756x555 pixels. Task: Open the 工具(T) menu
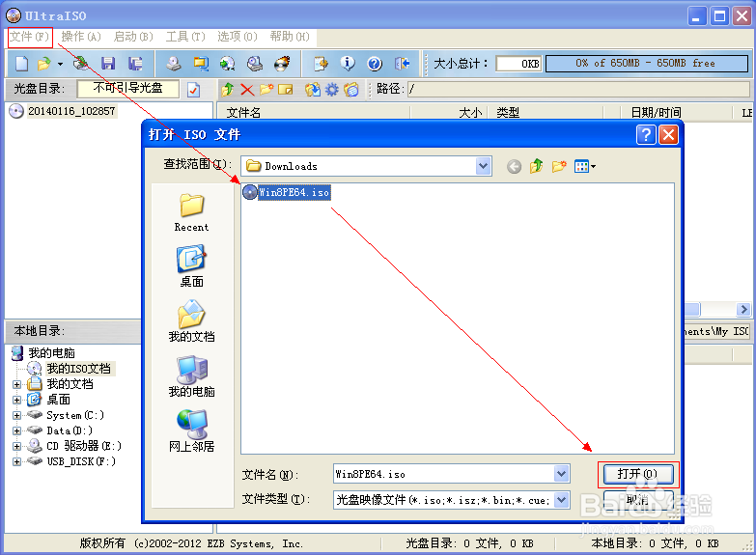coord(185,37)
